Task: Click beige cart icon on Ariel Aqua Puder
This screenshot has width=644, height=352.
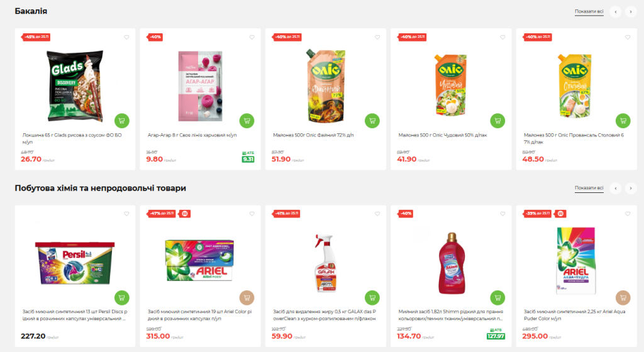Action: (x=623, y=297)
